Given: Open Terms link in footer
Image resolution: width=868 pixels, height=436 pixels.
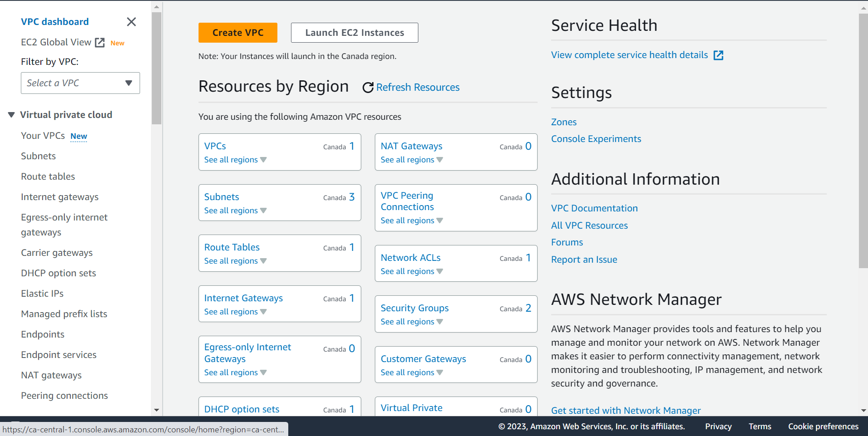Looking at the screenshot, I should click(x=760, y=426).
